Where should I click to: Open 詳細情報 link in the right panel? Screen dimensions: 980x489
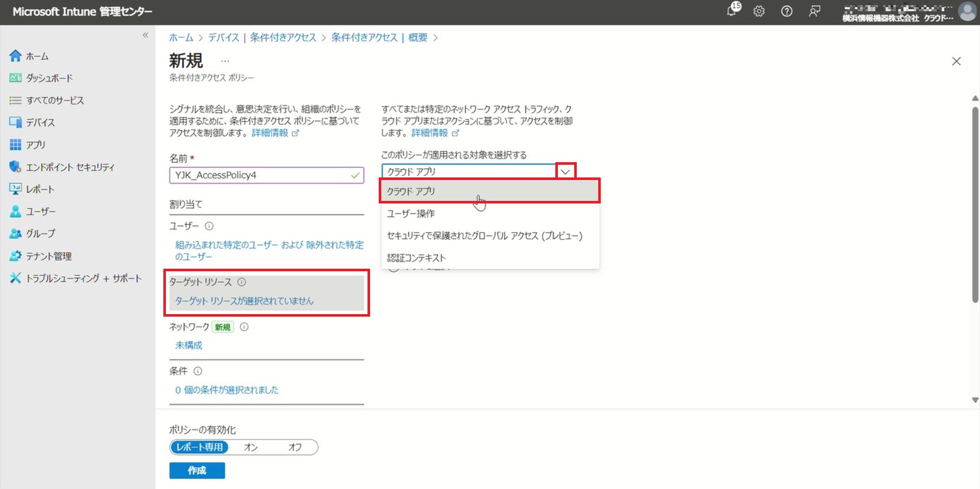click(435, 133)
